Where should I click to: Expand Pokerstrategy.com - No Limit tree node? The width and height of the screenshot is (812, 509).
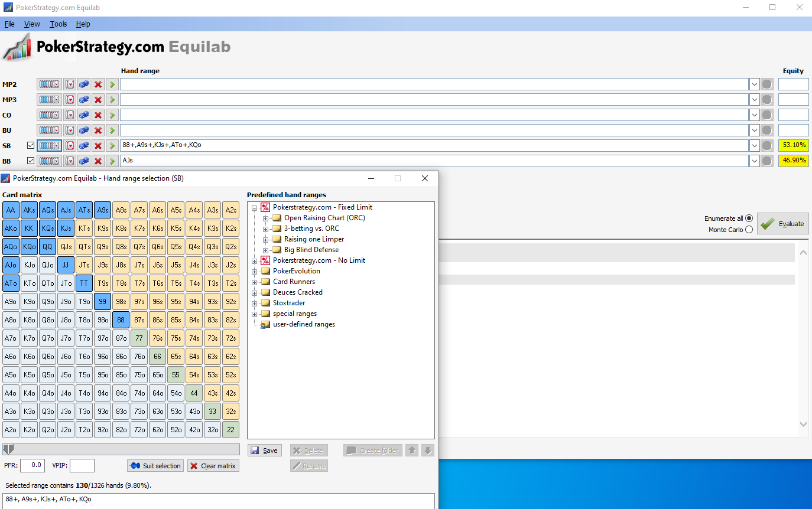tap(255, 260)
